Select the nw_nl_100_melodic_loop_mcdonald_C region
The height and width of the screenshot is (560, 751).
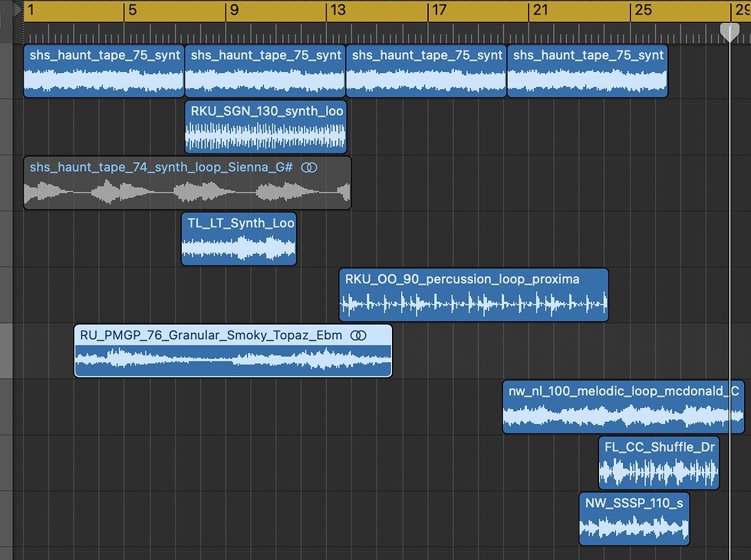click(624, 407)
